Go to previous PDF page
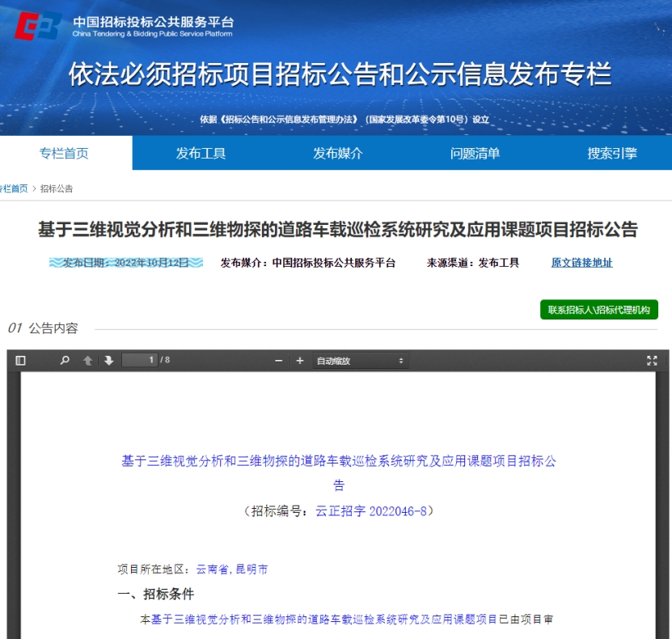 pyautogui.click(x=88, y=361)
